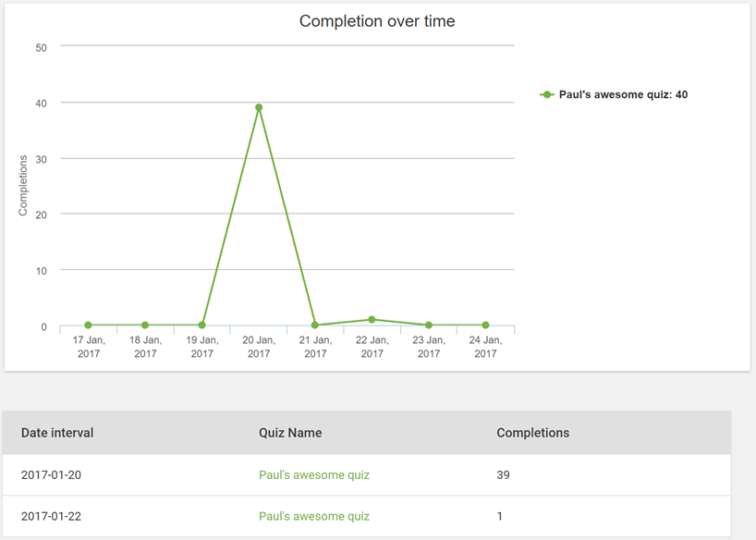Click the 20 Jan peak data point
Viewport: 756px width, 540px height.
click(x=259, y=107)
